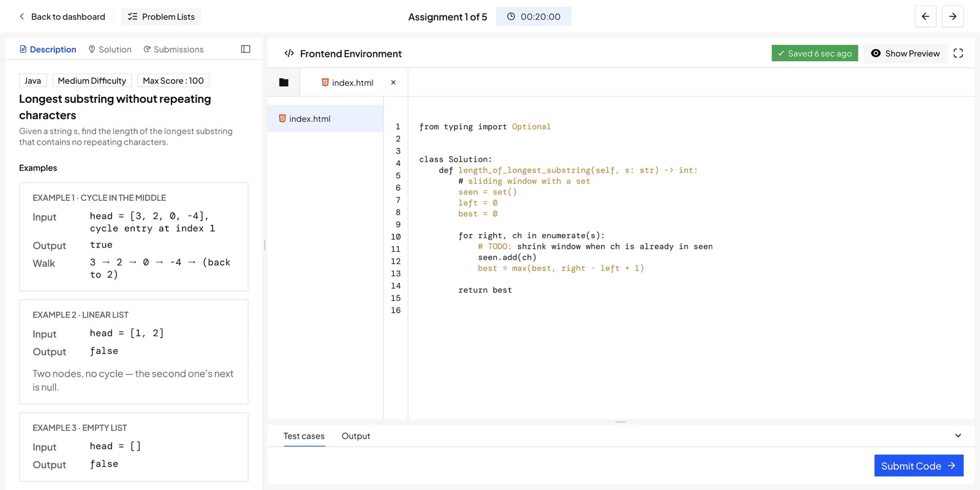The width and height of the screenshot is (980, 490).
Task: Go back to dashboard
Action: [62, 17]
